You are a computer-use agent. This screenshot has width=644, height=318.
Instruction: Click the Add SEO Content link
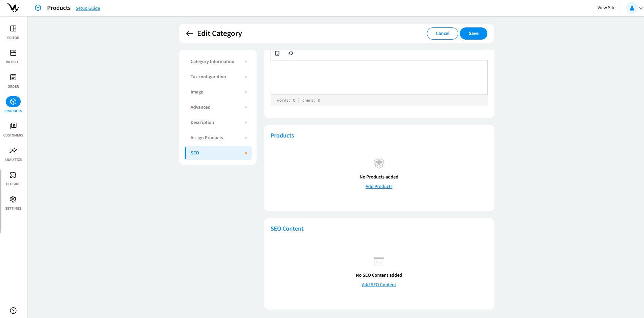[x=379, y=285]
